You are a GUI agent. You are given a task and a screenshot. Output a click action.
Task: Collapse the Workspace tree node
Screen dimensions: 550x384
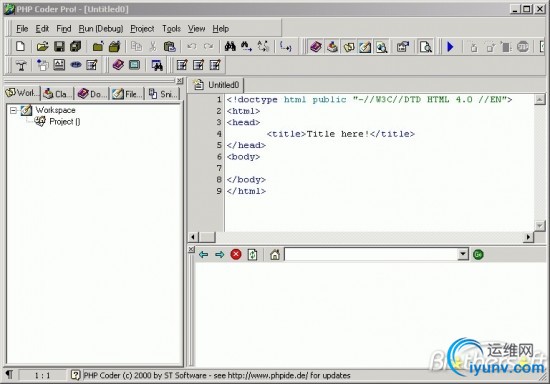[x=13, y=110]
